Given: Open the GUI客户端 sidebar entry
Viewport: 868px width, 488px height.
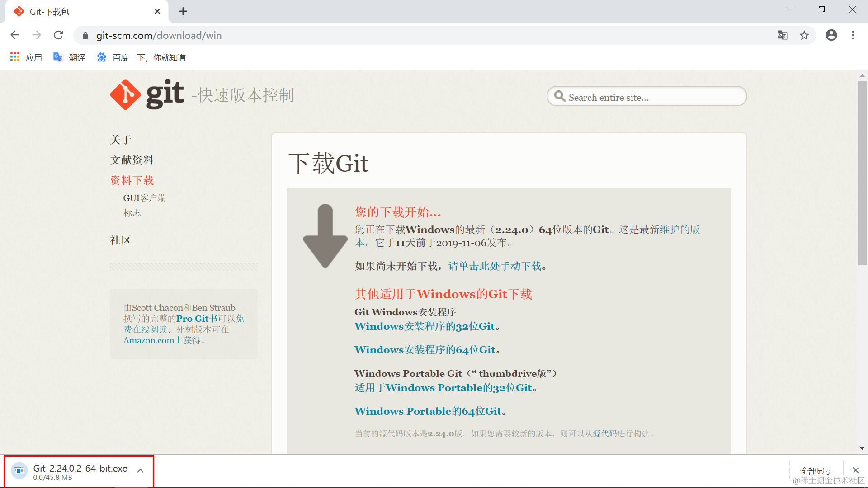Looking at the screenshot, I should click(145, 198).
